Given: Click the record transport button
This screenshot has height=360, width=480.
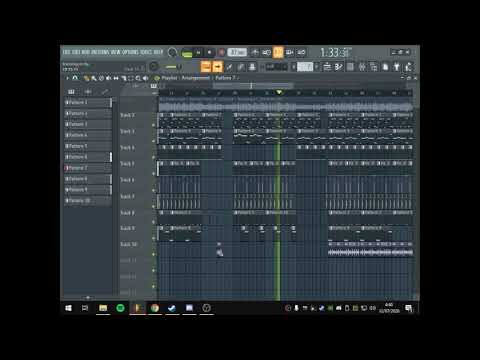Looking at the screenshot, I should point(221,52).
